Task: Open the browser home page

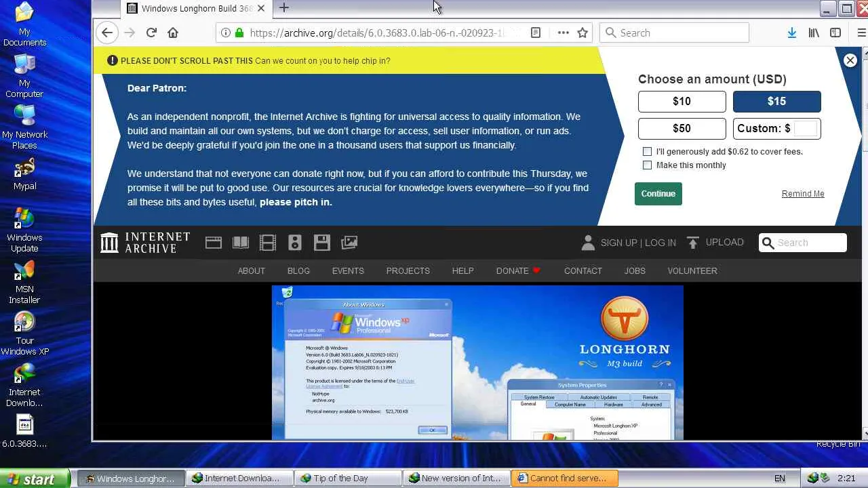Action: pyautogui.click(x=173, y=33)
